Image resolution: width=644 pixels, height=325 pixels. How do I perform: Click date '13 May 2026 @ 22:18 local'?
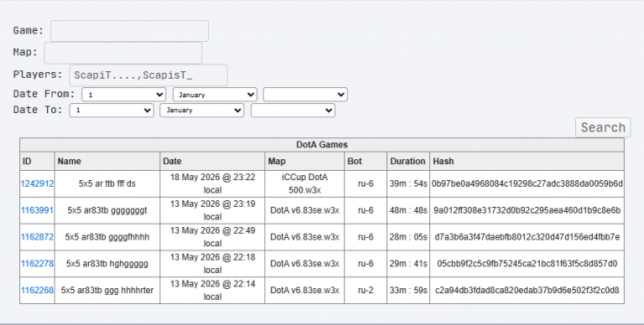click(x=213, y=264)
